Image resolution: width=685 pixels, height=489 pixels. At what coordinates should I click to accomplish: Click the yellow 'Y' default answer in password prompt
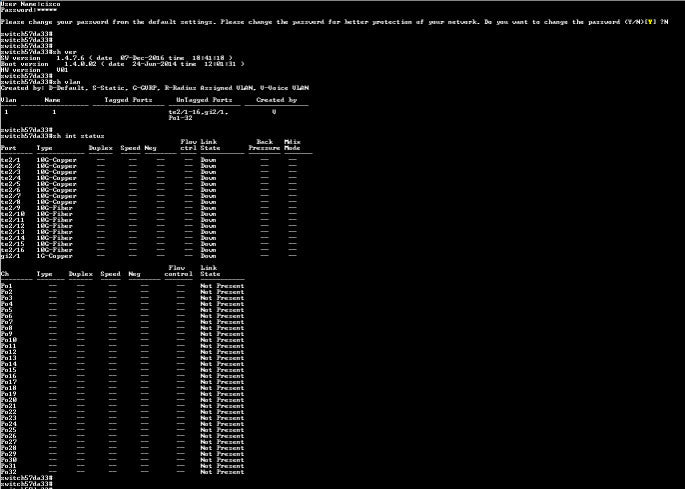click(x=650, y=22)
